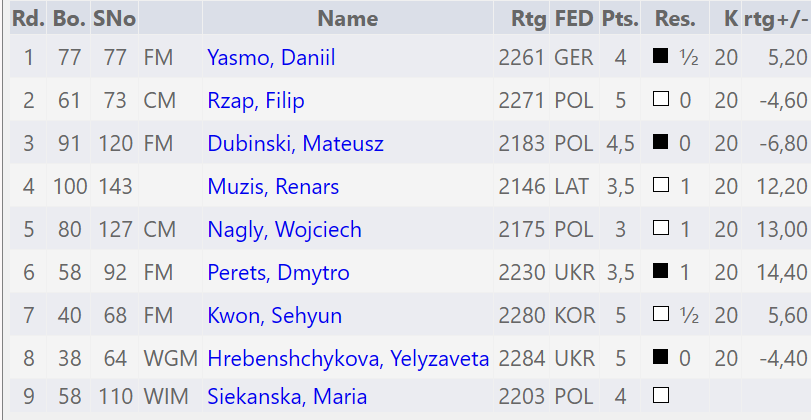
Task: Click white piece icon in Kwon row
Action: coord(660,313)
